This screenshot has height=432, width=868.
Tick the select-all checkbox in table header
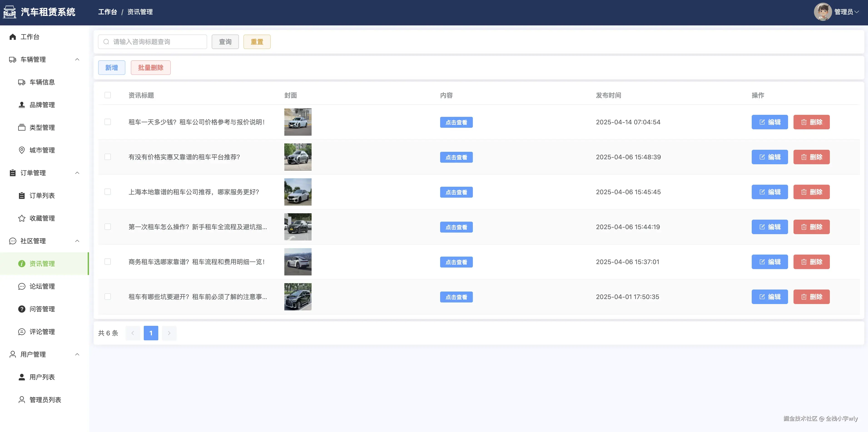pyautogui.click(x=107, y=95)
